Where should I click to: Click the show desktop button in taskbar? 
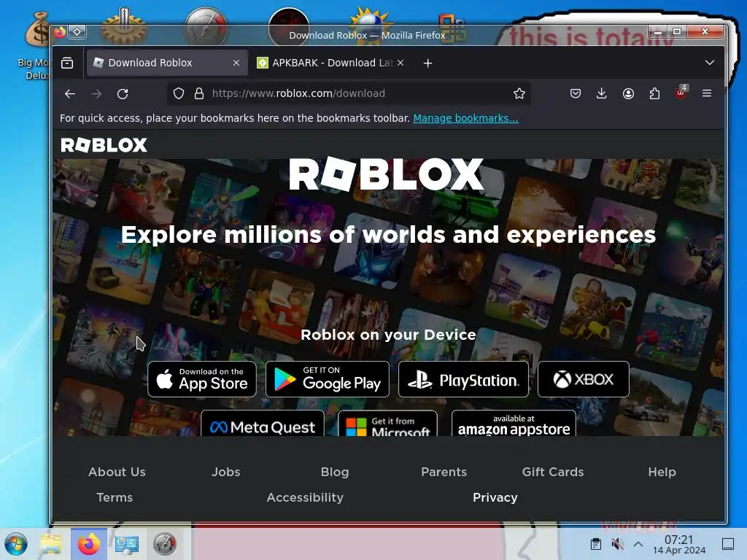(728, 544)
